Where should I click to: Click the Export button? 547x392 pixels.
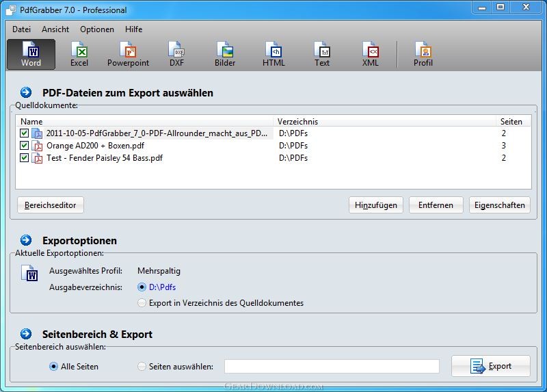(x=491, y=366)
